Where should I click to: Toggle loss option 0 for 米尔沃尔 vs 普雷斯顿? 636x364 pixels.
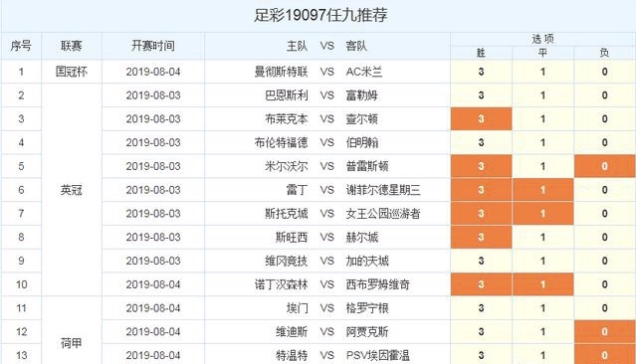click(604, 166)
